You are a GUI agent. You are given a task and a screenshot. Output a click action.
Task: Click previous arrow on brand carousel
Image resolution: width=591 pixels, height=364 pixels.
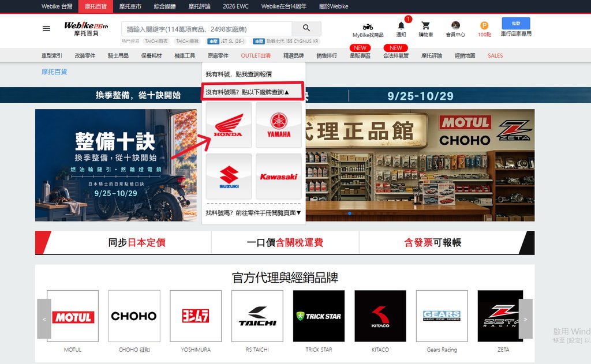pyautogui.click(x=44, y=319)
